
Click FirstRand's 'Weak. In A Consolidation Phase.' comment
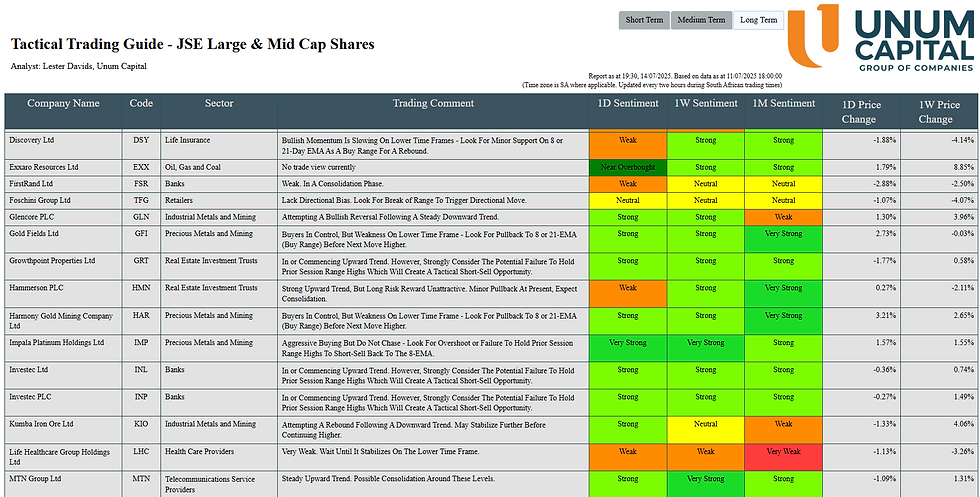[x=332, y=184]
